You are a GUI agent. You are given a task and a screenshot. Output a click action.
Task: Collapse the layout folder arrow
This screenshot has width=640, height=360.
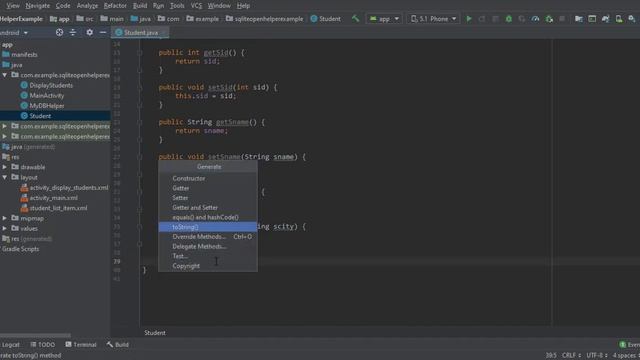[x=4, y=177]
